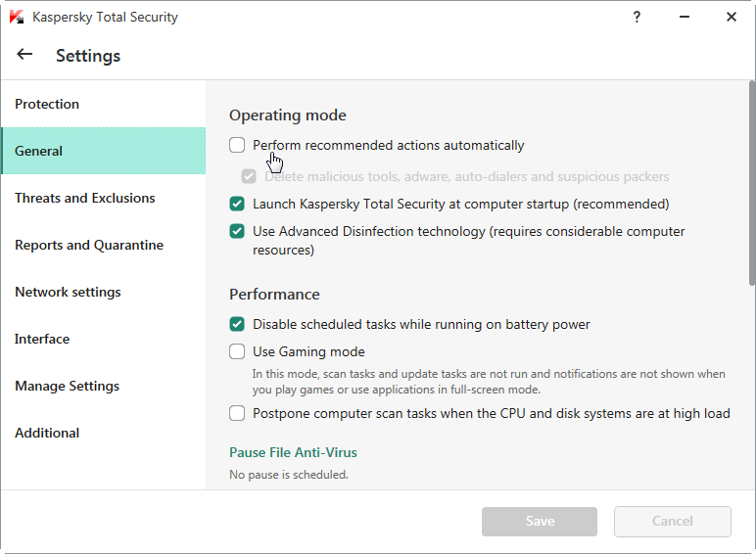Image resolution: width=756 pixels, height=554 pixels.
Task: Disable Advanced Disinfection technology checkbox
Action: click(237, 232)
